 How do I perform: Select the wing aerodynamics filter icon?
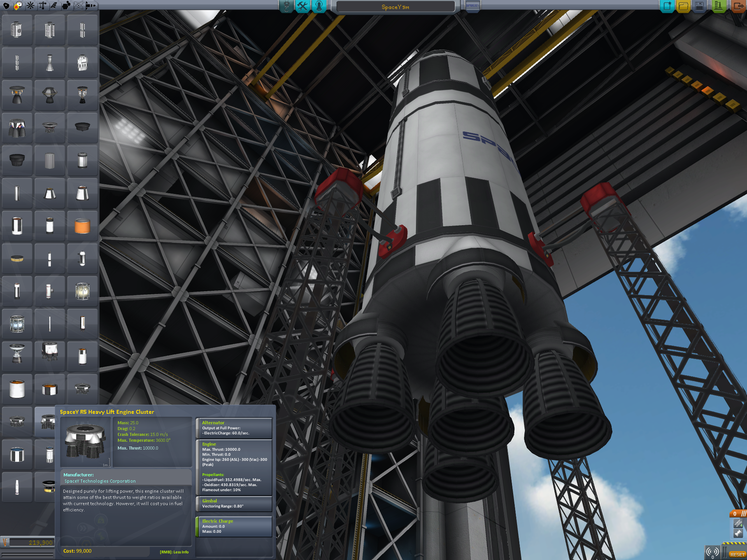pyautogui.click(x=54, y=5)
